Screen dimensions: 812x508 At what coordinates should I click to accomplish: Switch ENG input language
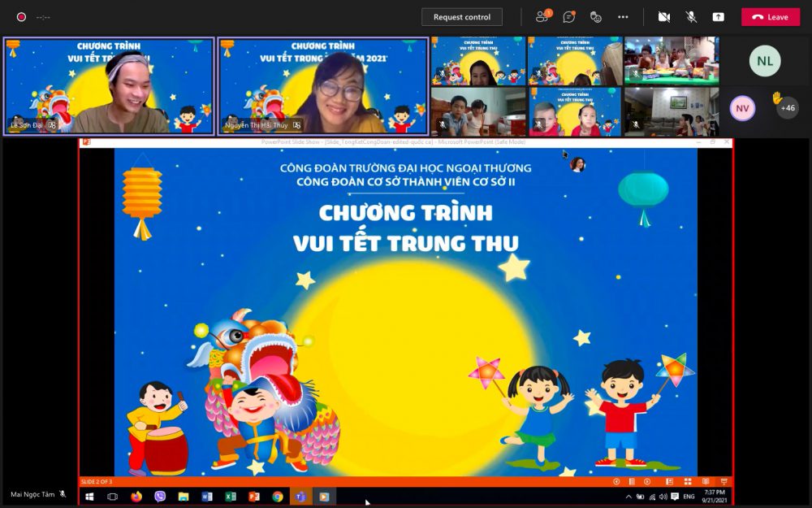(x=689, y=497)
